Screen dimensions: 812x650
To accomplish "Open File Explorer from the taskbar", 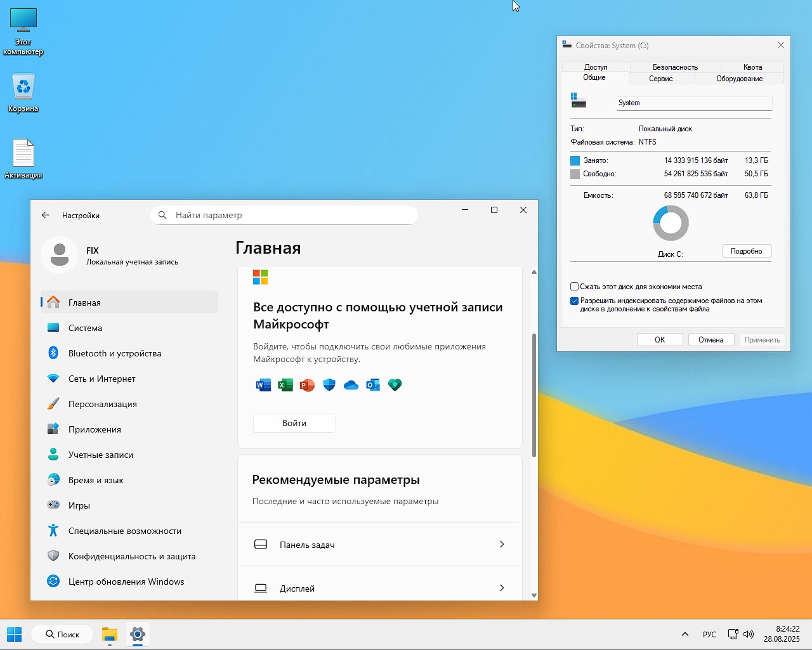I will pos(110,634).
